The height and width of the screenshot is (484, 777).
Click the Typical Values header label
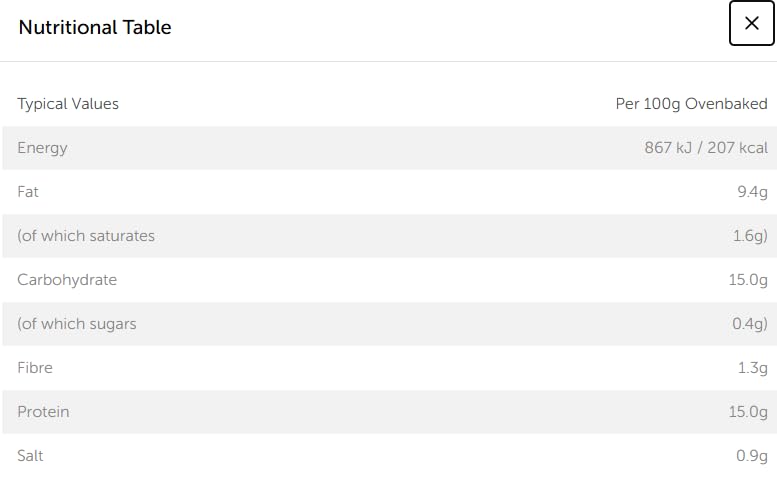(68, 104)
